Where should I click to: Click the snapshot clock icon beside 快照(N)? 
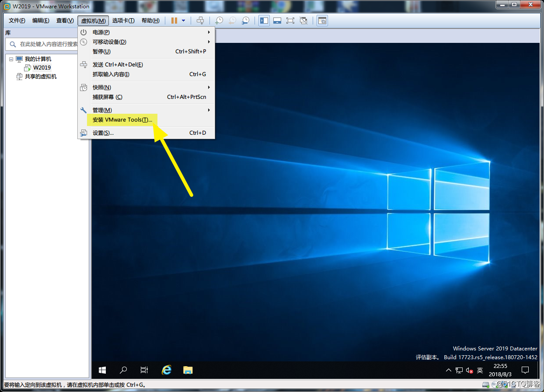[84, 87]
